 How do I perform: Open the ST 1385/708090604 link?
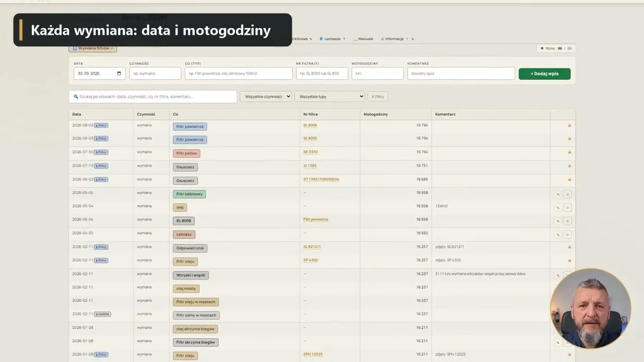pyautogui.click(x=321, y=179)
